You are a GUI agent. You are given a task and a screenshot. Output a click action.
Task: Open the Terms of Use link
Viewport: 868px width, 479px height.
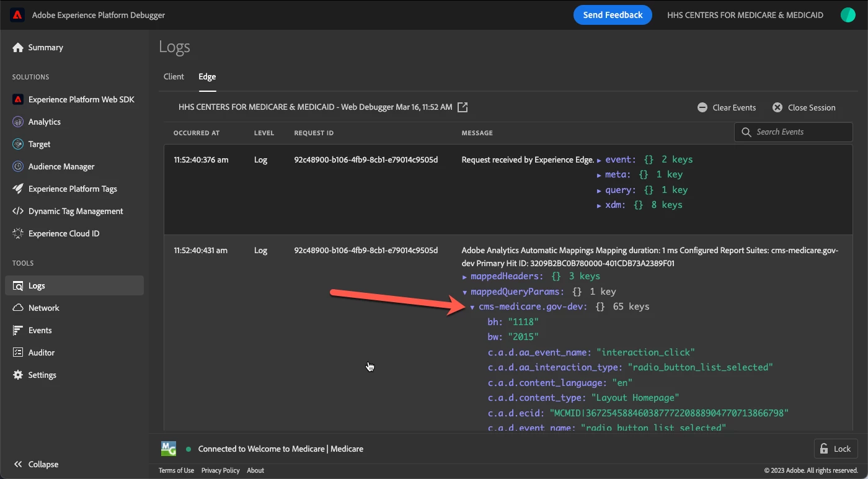[x=176, y=470]
